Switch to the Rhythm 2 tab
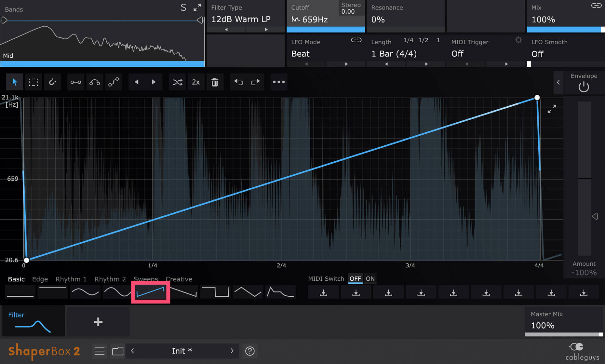 [x=110, y=279]
